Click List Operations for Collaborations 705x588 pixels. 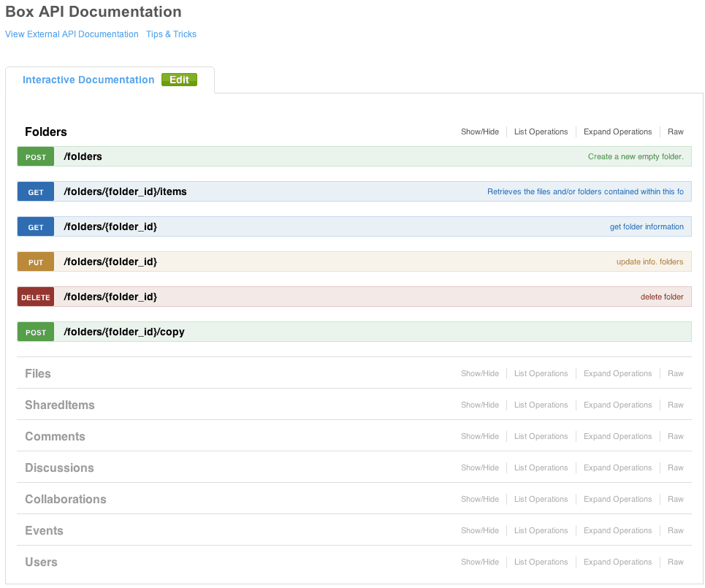[x=541, y=500]
